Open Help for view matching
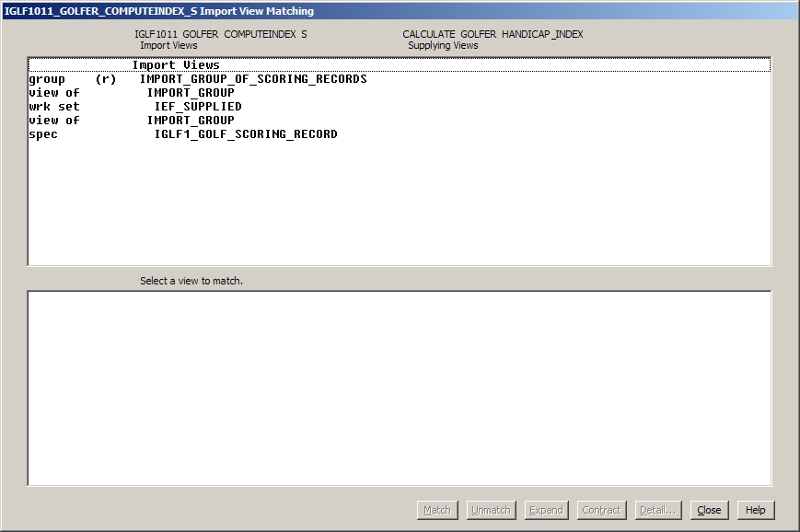 pos(756,510)
